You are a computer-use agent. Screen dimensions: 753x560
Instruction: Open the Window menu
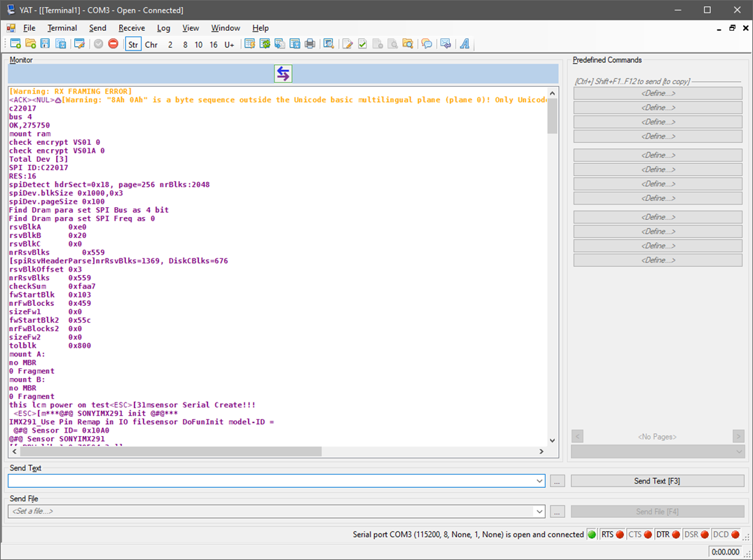(226, 28)
